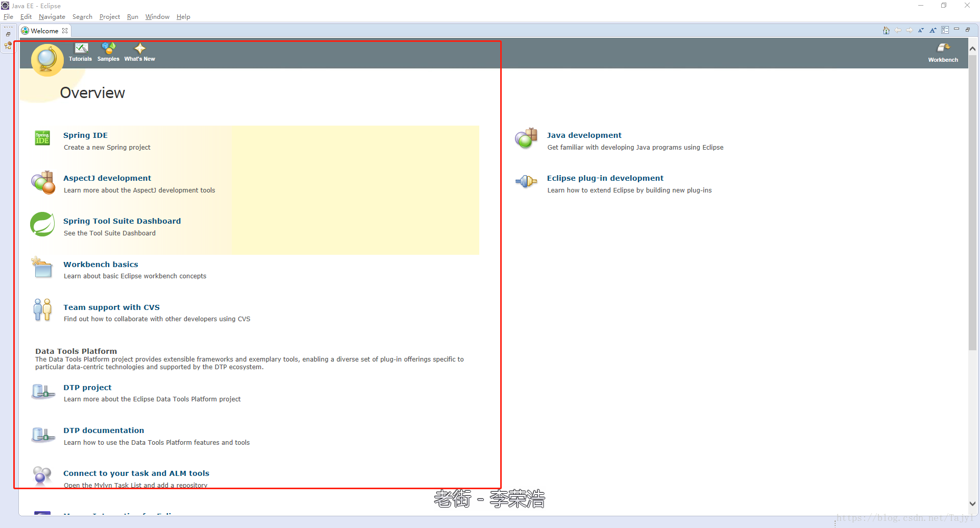Open the Edit menu
Screen dimensions: 980x528
[26, 17]
